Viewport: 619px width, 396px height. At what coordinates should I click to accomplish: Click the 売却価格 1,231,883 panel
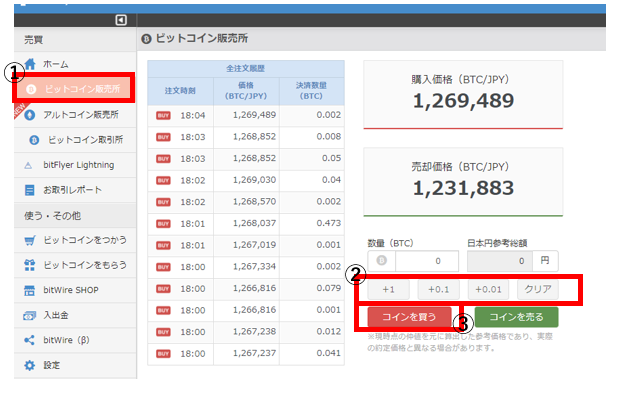pyautogui.click(x=463, y=182)
